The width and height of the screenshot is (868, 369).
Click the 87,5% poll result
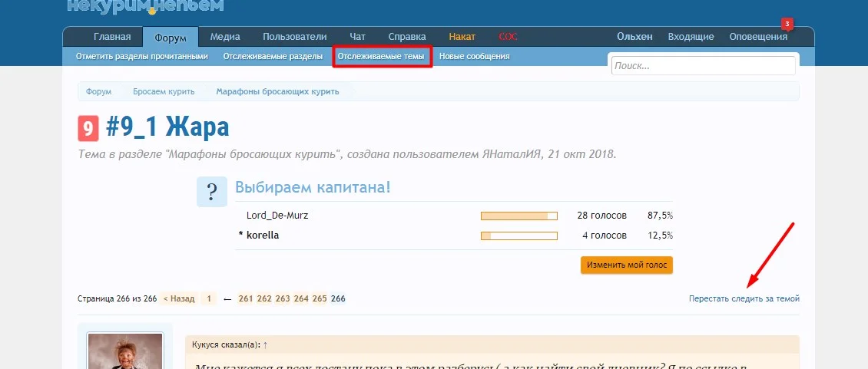click(660, 216)
